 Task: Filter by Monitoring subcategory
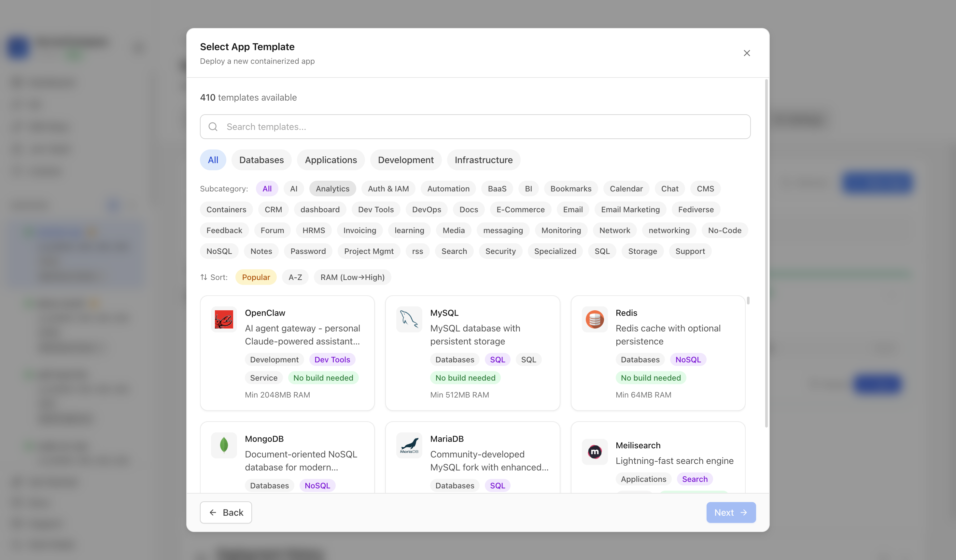tap(561, 230)
